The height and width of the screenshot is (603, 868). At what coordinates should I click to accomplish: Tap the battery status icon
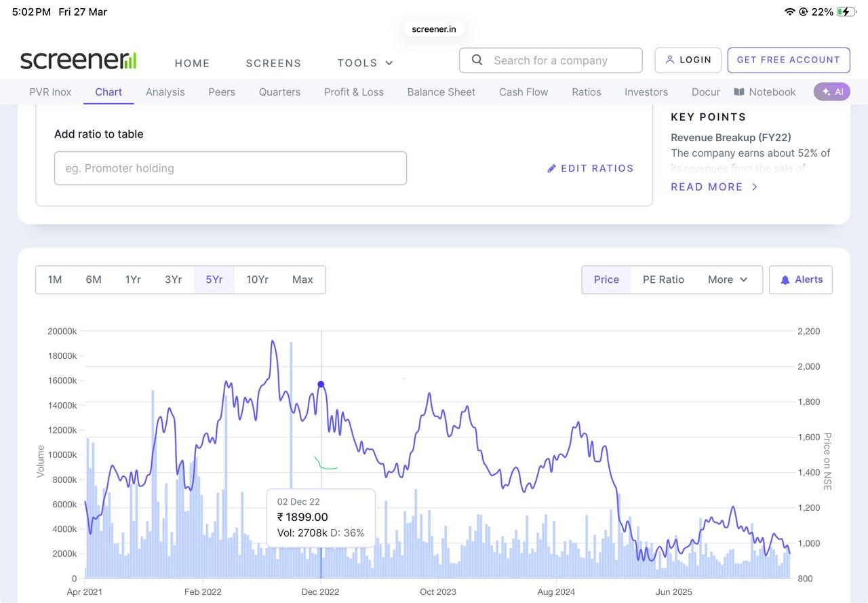(x=846, y=12)
